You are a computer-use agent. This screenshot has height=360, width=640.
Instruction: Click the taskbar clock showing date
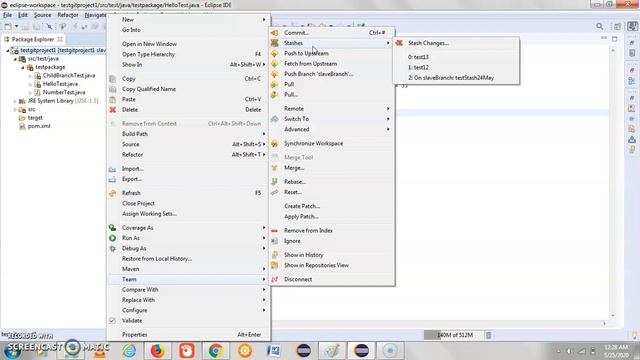[617, 351]
